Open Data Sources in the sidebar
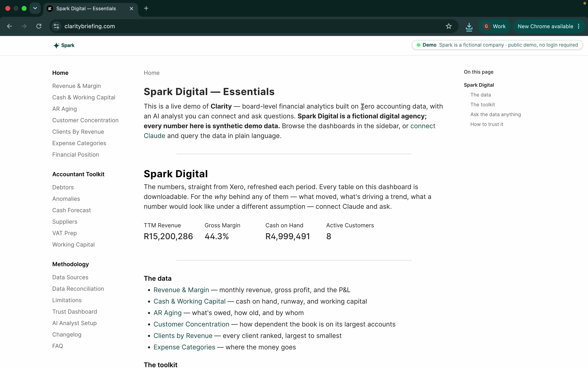Screen dimensions: 588x368 [x=70, y=277]
